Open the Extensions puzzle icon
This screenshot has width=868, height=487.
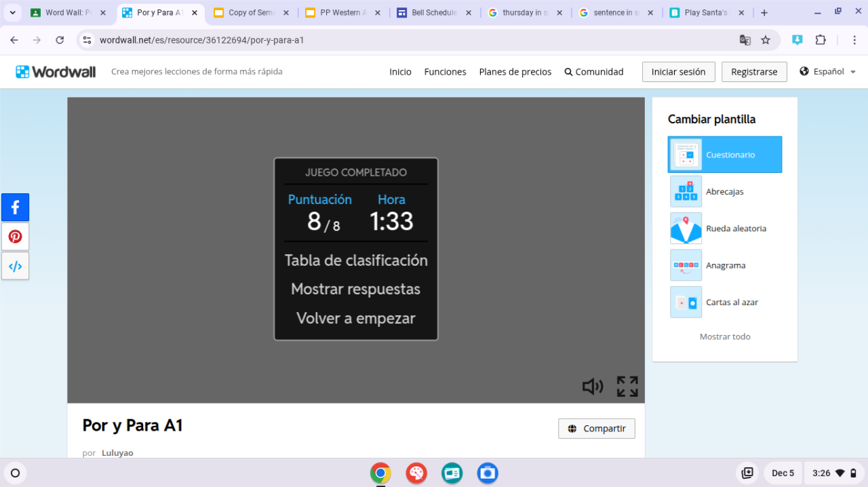pyautogui.click(x=821, y=40)
